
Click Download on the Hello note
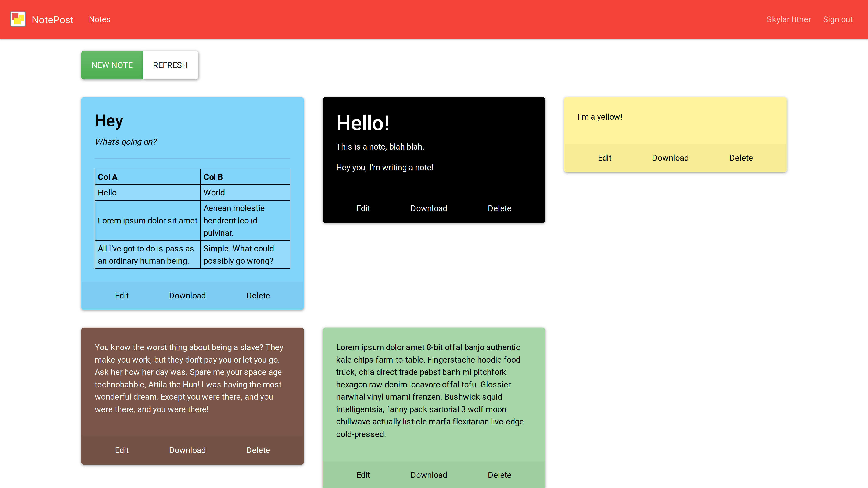point(429,208)
